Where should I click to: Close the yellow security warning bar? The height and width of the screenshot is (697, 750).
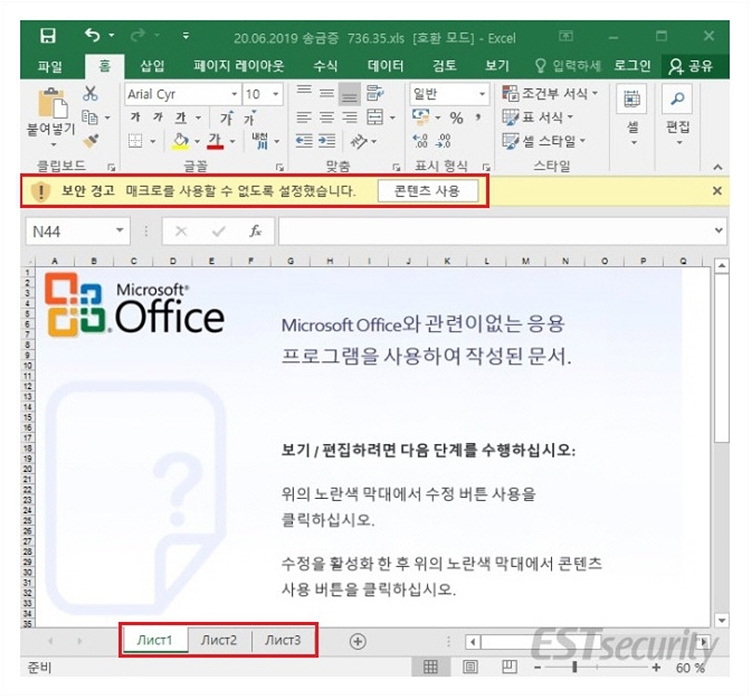[x=717, y=191]
